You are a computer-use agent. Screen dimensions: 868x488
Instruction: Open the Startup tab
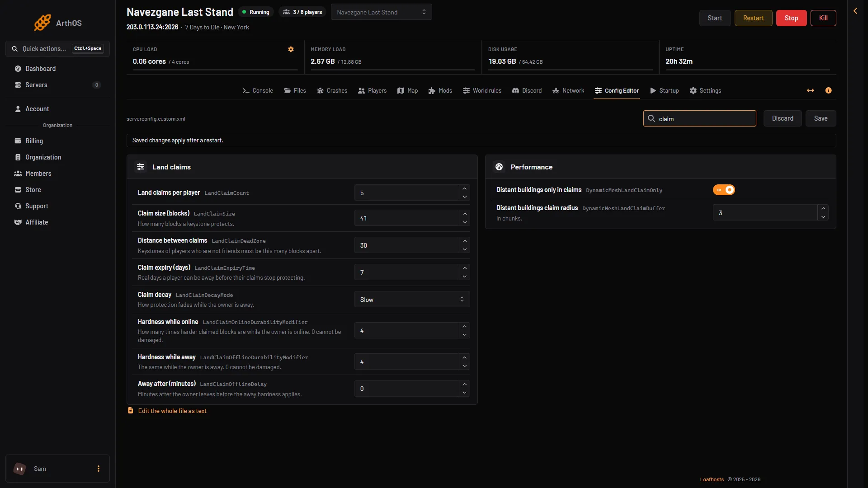(665, 90)
